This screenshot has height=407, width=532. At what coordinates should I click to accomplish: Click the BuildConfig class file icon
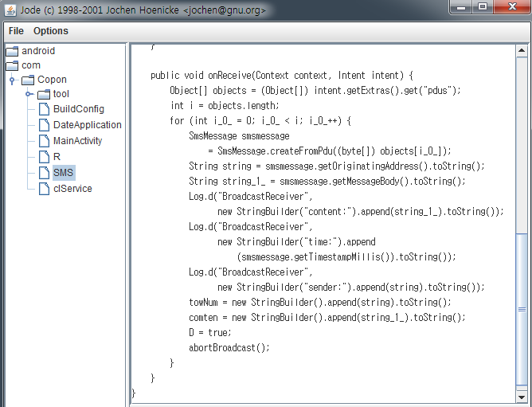[44, 109]
